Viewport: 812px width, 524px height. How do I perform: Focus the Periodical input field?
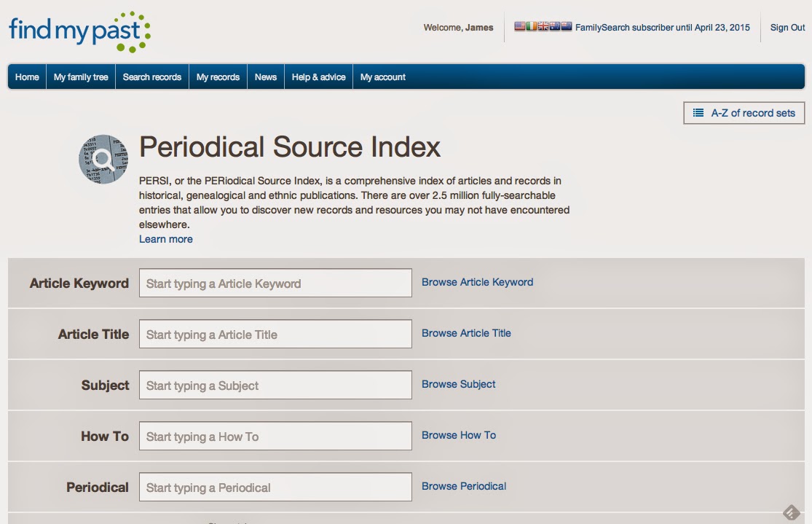[275, 487]
